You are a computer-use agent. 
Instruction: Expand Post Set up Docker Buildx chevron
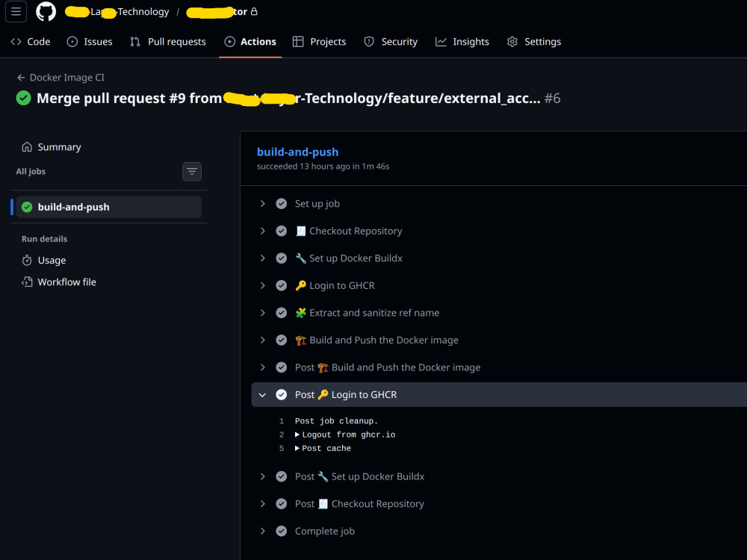pos(262,476)
